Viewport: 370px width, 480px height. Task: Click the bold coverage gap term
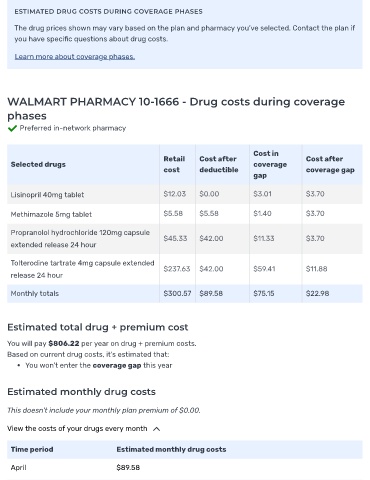tap(117, 365)
